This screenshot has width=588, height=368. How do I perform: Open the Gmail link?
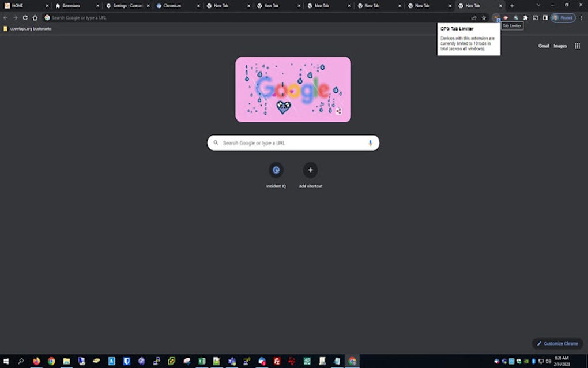[x=542, y=46]
